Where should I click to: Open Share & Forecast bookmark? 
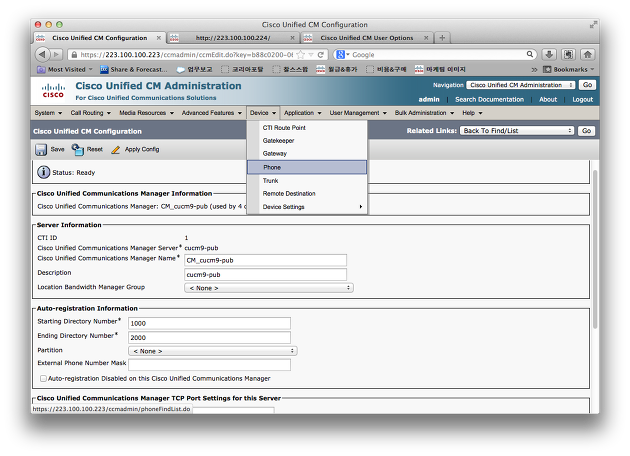click(x=134, y=70)
